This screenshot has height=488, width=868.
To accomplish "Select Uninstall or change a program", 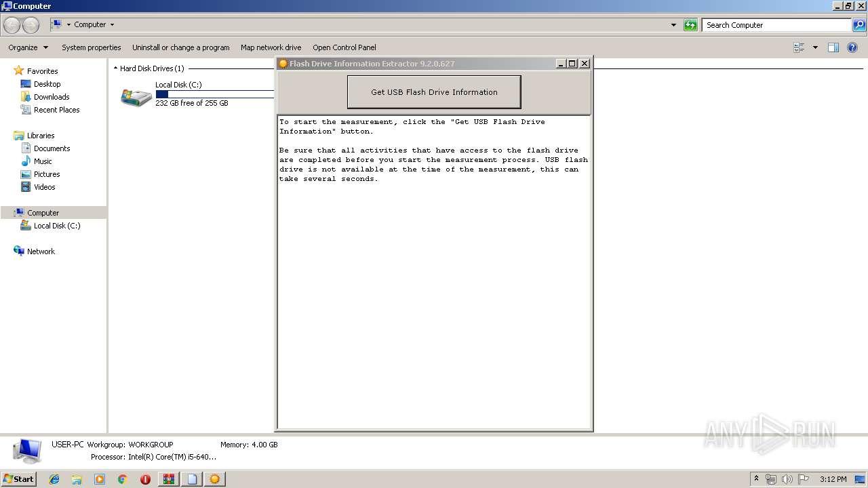I will (x=180, y=47).
